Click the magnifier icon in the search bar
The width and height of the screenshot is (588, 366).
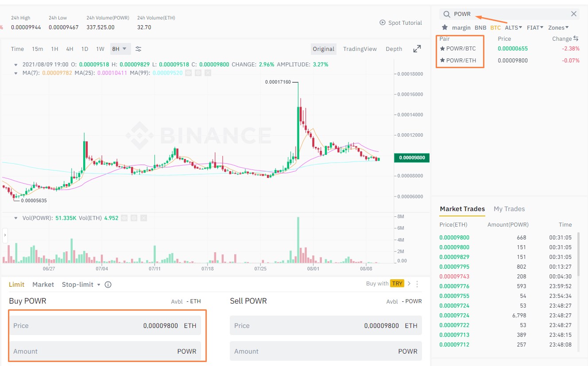pyautogui.click(x=447, y=14)
